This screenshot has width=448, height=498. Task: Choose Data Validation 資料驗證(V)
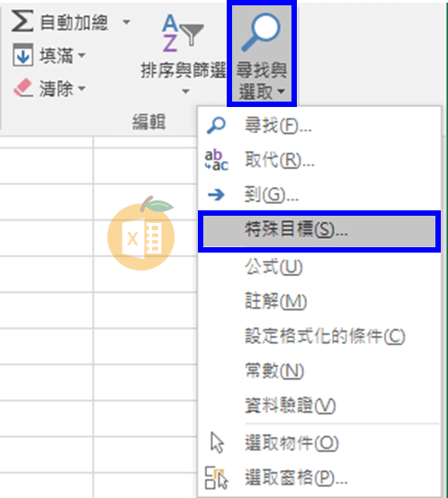290,405
